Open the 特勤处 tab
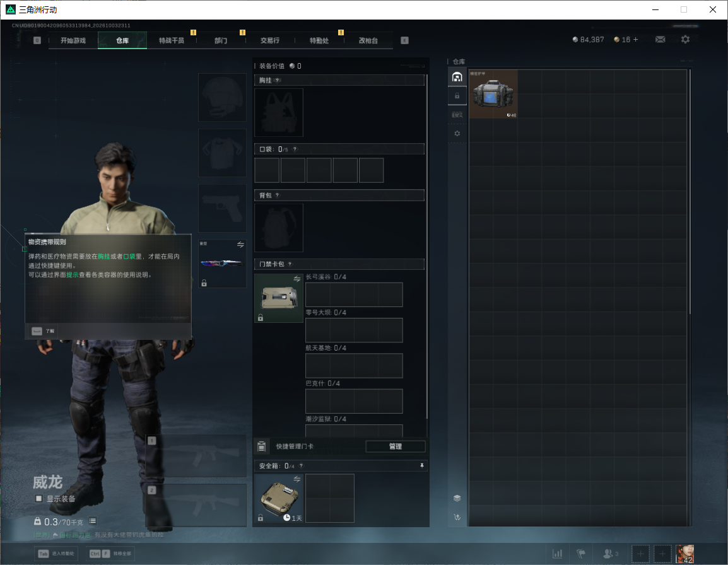 click(319, 40)
